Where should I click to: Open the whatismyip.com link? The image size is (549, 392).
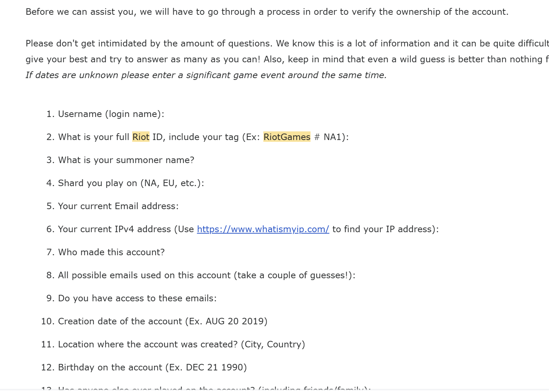point(263,229)
